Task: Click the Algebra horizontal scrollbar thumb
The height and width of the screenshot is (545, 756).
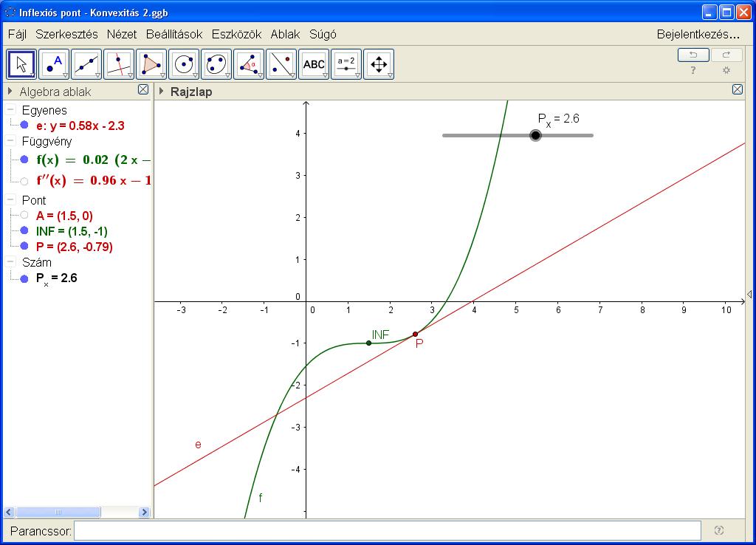Action: click(58, 512)
